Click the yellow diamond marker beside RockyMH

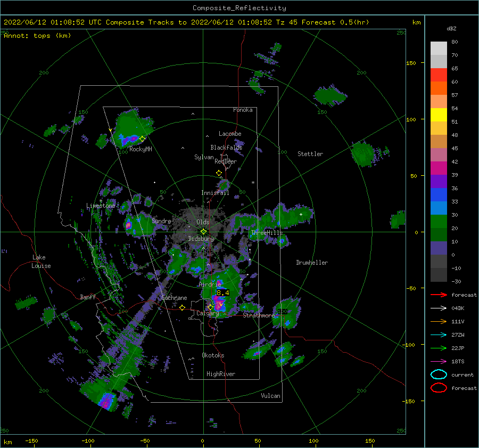(142, 139)
